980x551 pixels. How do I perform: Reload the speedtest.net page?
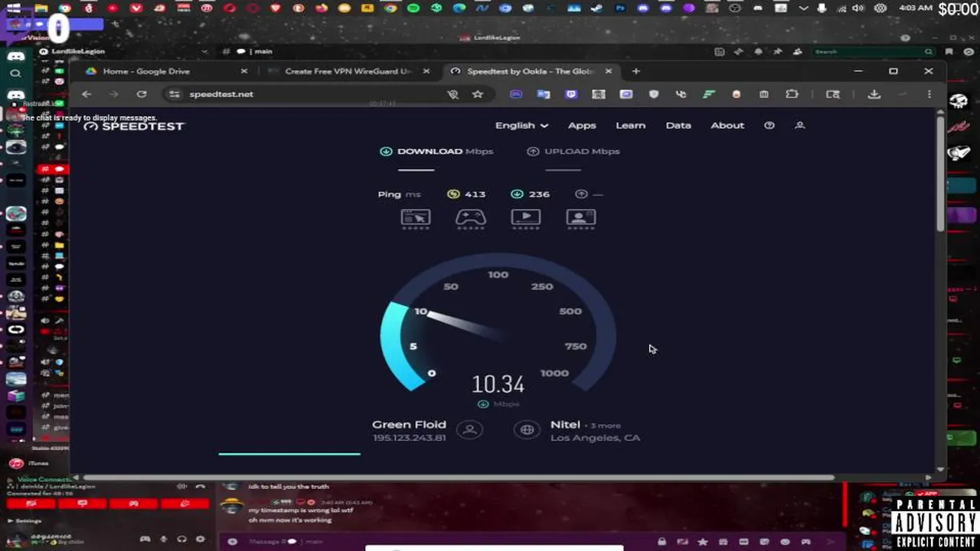(142, 94)
